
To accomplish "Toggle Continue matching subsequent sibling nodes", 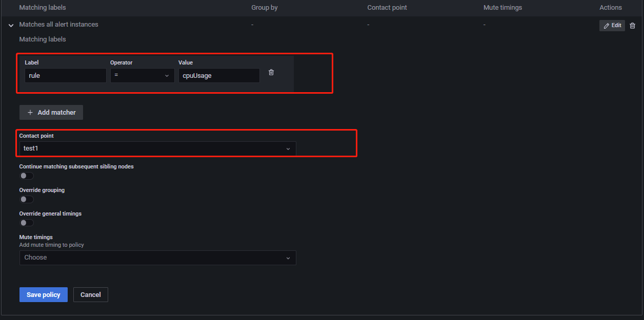I will [x=27, y=176].
